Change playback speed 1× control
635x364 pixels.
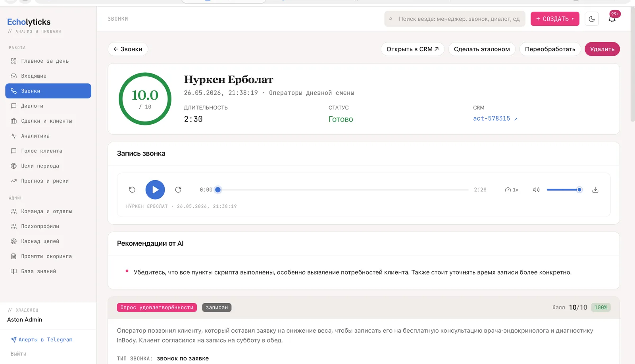[512, 190]
